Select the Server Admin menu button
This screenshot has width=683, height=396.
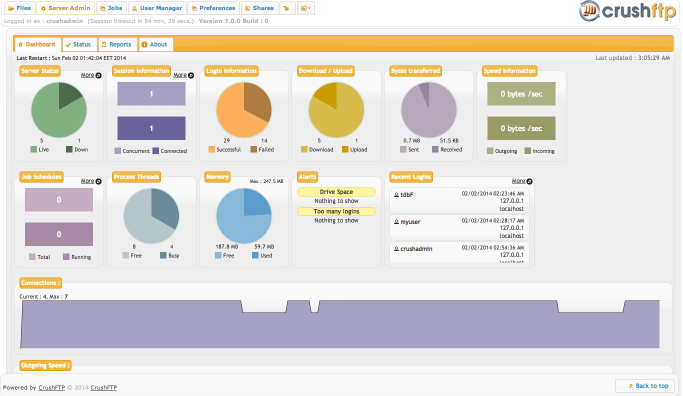click(x=65, y=8)
